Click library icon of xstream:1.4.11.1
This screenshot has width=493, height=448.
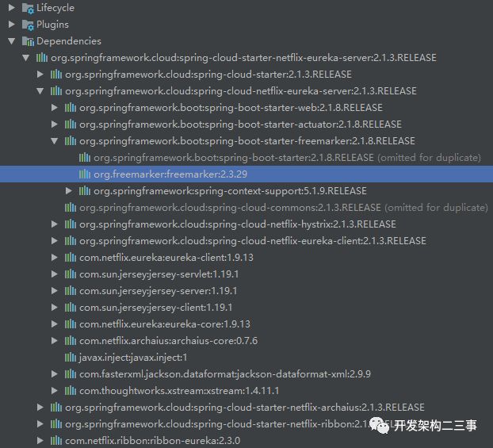click(71, 391)
